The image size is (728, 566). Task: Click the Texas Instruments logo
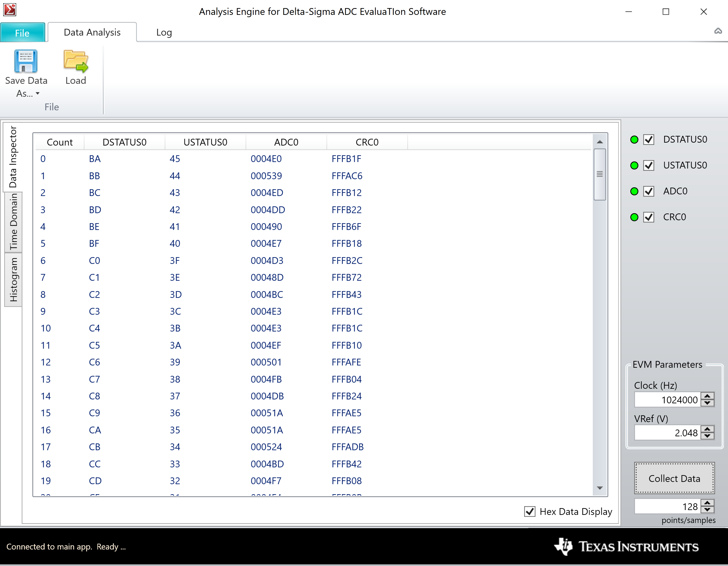pyautogui.click(x=626, y=547)
